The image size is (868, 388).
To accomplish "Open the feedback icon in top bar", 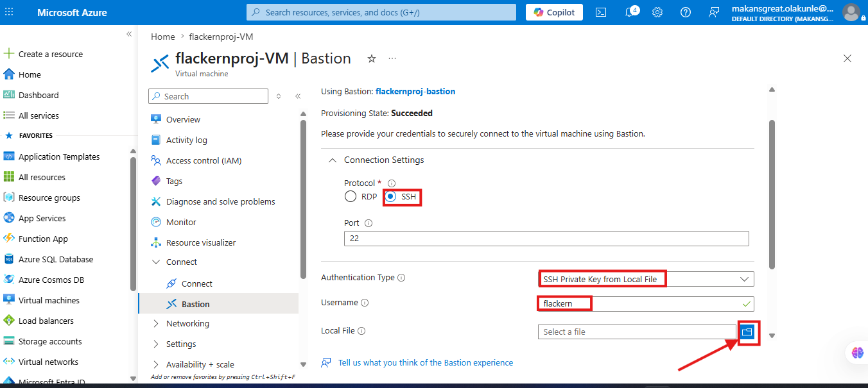I will point(714,12).
